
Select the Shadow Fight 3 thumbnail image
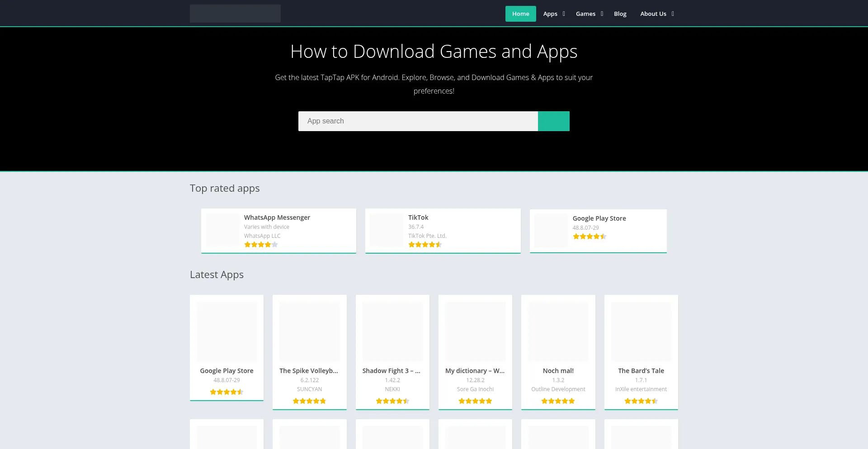(392, 331)
